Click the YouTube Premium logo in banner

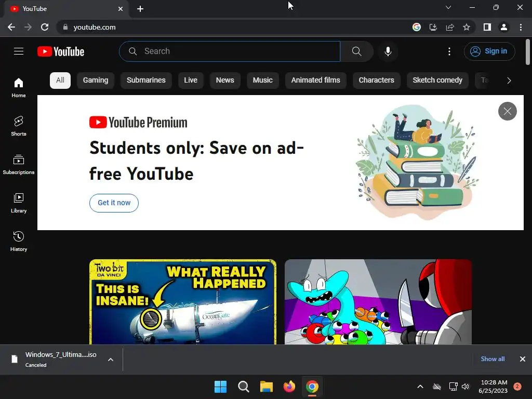pyautogui.click(x=138, y=123)
